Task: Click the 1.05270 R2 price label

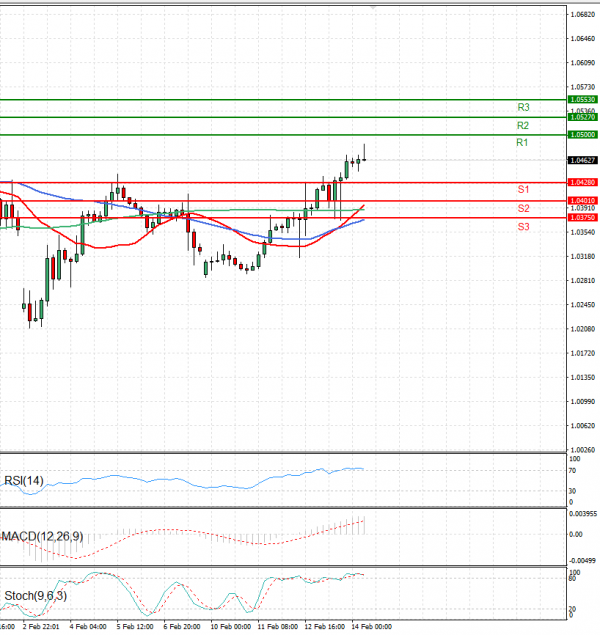Action: click(583, 117)
